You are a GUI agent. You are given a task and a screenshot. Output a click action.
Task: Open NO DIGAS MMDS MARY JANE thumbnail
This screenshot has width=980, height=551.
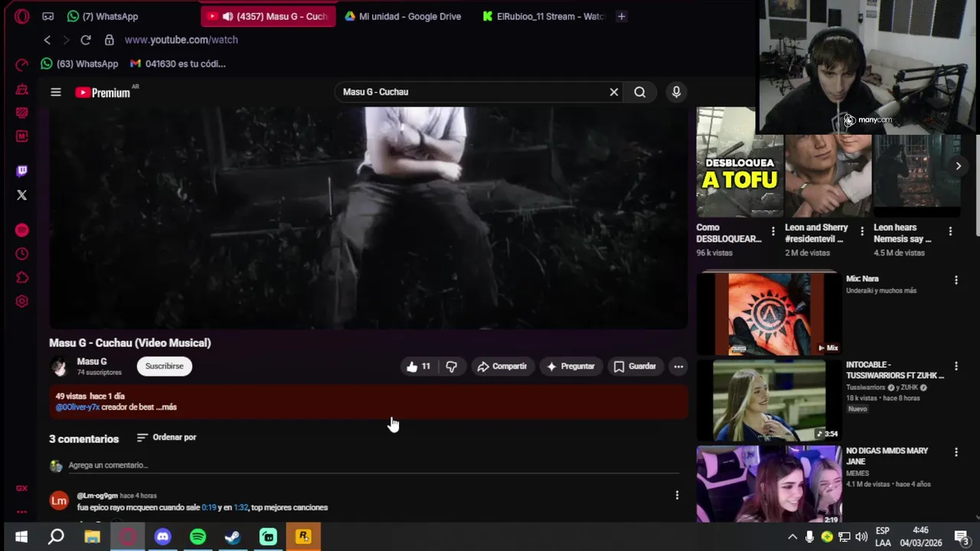[x=769, y=483]
